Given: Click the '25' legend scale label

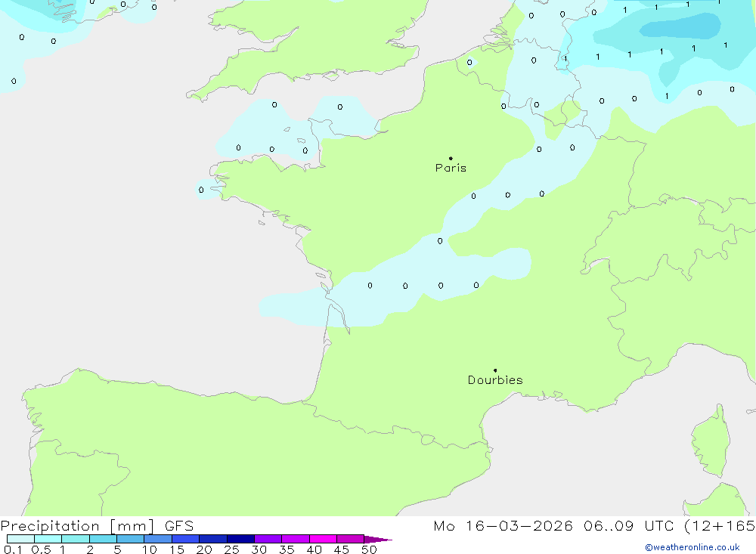Looking at the screenshot, I should [231, 549].
